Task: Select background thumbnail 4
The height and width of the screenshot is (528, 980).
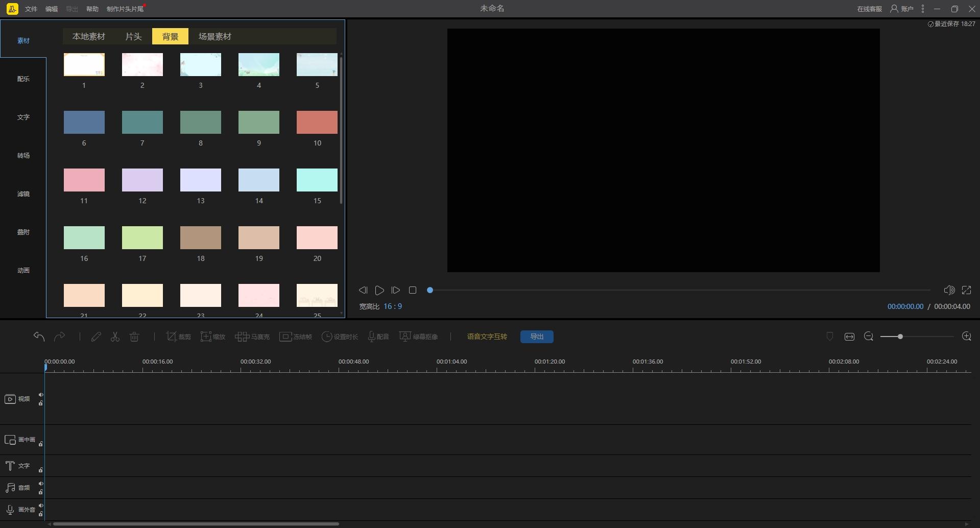Action: [259, 64]
